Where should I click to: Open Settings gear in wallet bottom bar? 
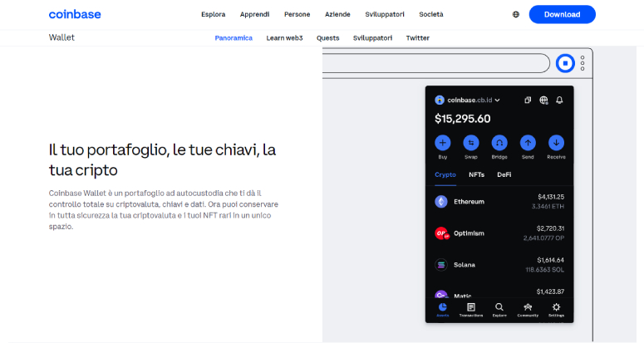pos(556,310)
